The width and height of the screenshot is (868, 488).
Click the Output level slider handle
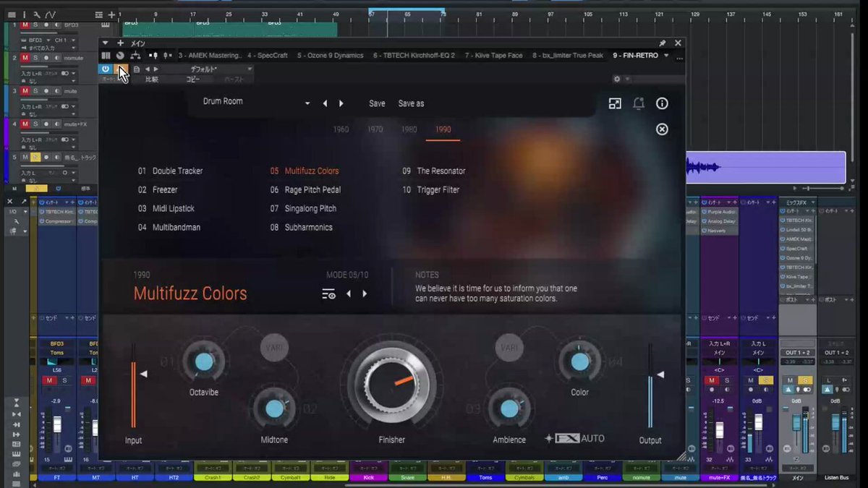click(x=660, y=375)
